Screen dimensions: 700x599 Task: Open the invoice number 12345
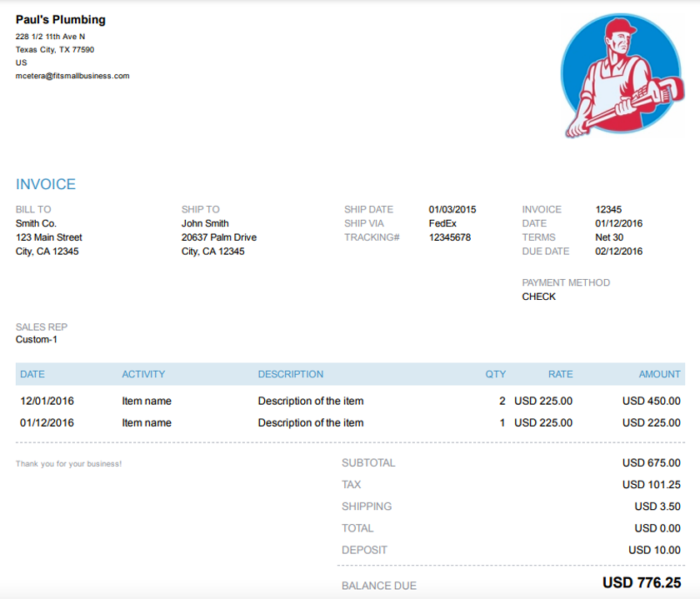pos(609,209)
